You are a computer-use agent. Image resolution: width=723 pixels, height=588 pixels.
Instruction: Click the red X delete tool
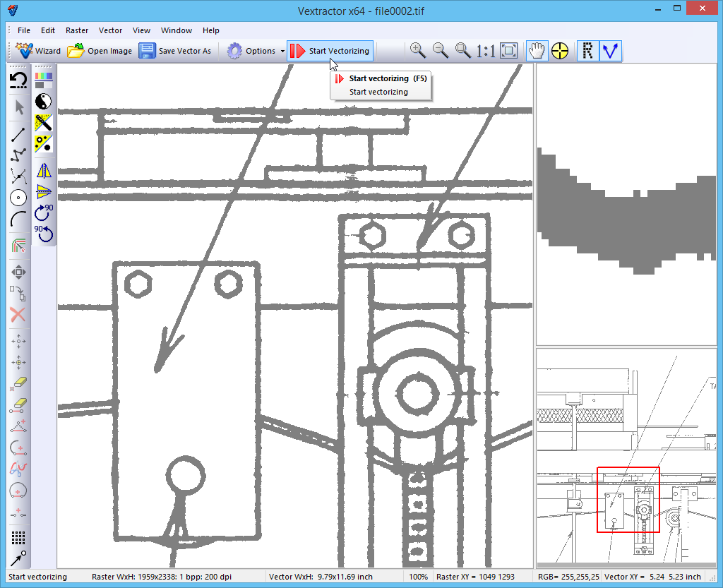click(x=18, y=315)
